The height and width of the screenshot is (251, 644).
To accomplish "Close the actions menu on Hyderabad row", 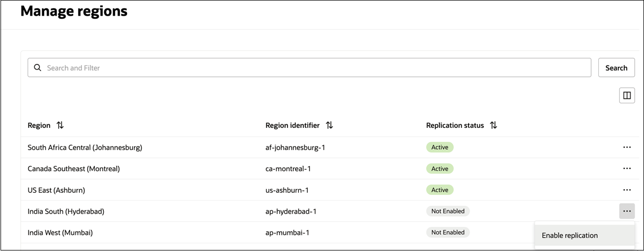I will point(627,212).
